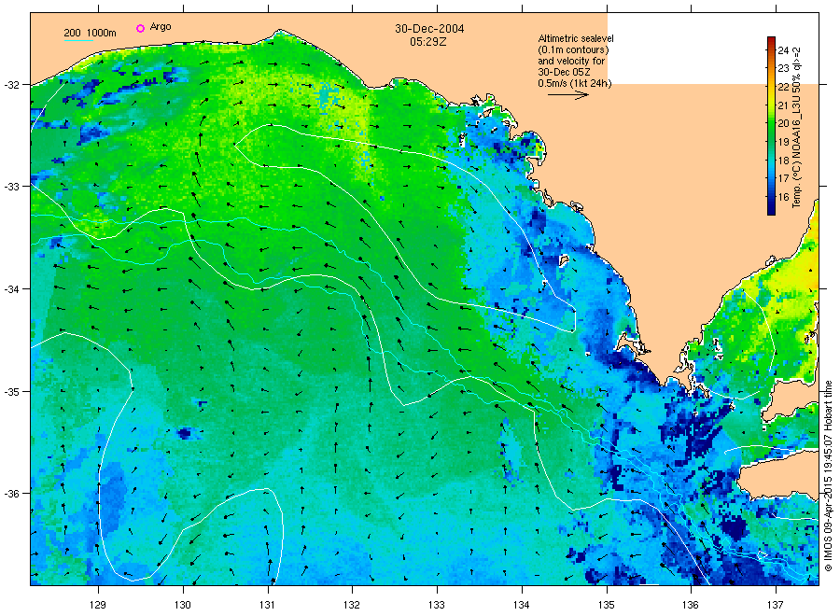This screenshot has height=616, width=840.
Task: Click the '16' value on color bar
Action: coord(783,197)
